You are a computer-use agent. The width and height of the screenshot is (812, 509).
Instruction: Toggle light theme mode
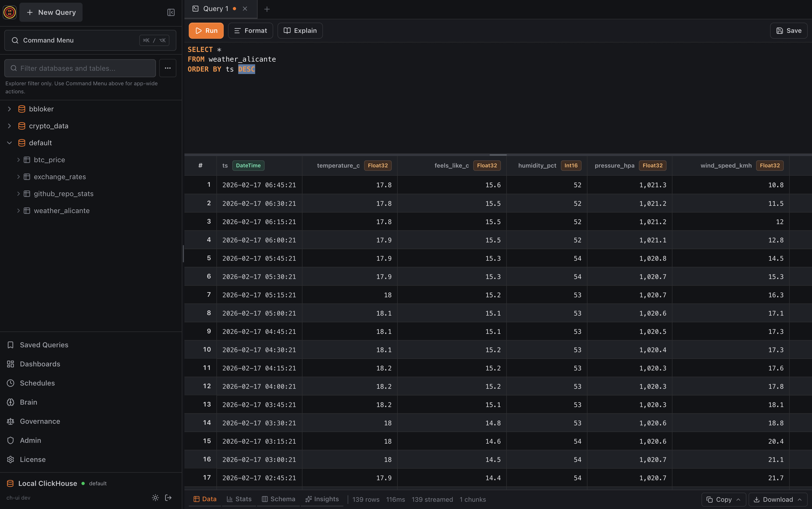(x=155, y=497)
